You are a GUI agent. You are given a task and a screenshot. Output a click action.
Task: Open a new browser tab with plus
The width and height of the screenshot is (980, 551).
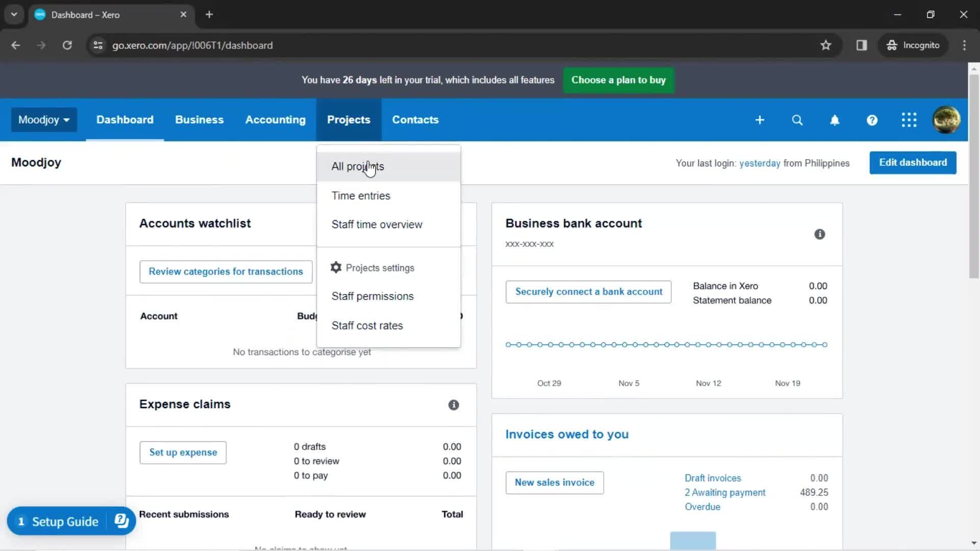(x=209, y=14)
